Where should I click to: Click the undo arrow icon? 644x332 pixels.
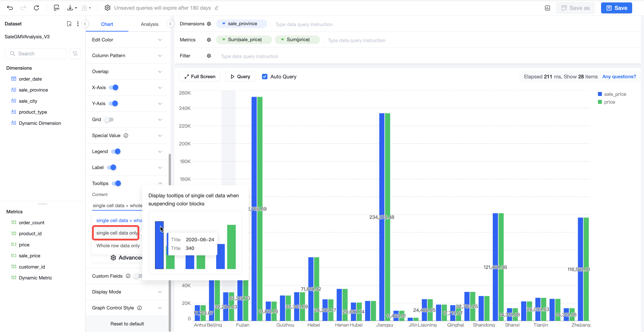pos(10,8)
